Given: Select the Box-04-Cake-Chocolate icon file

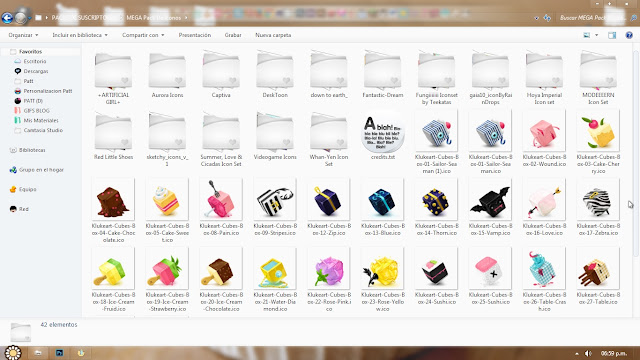Looking at the screenshot, I should tap(113, 211).
